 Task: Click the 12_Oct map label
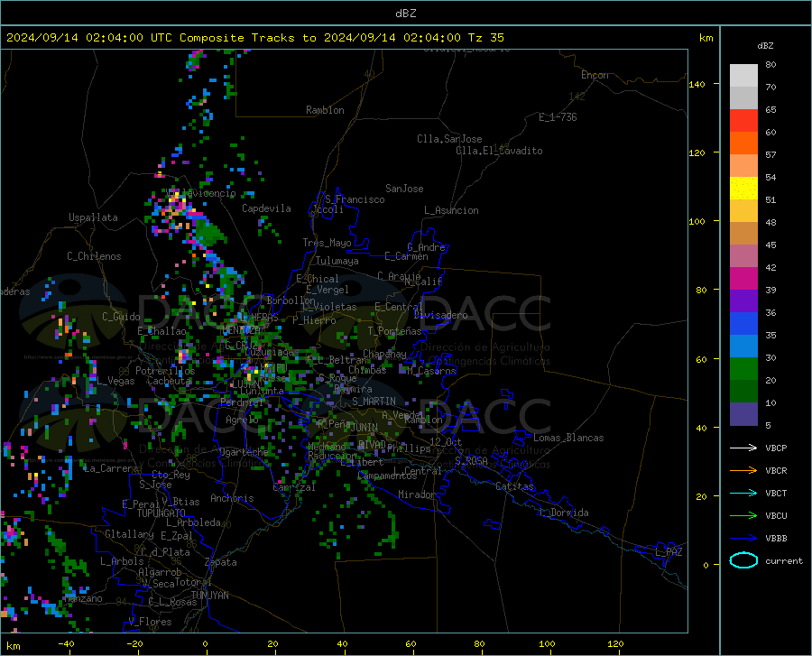[446, 441]
